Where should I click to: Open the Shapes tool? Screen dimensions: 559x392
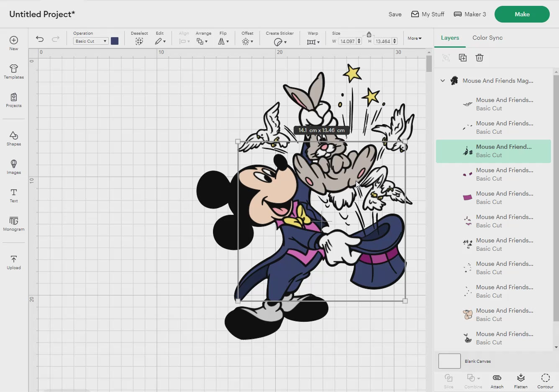(14, 138)
